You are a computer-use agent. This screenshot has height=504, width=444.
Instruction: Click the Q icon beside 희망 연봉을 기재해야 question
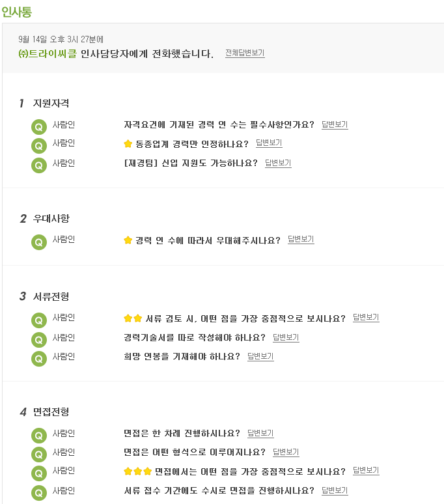(x=39, y=359)
